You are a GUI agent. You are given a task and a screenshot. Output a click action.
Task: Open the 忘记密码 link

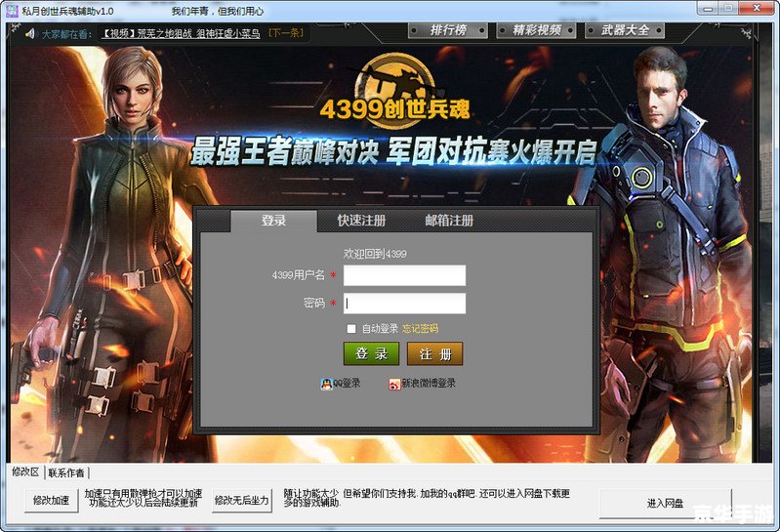[x=421, y=329]
